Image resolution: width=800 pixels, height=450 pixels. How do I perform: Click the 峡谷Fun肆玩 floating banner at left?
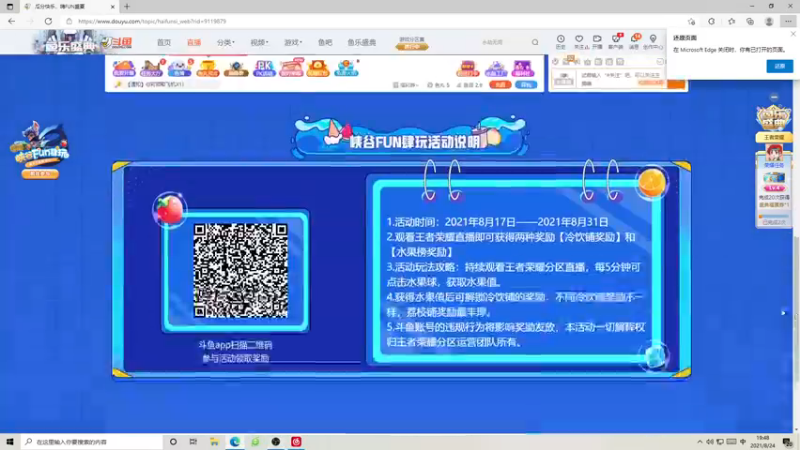[x=40, y=144]
